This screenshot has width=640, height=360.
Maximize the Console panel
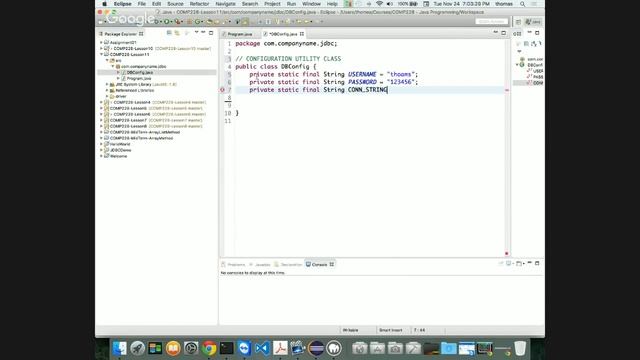coord(537,263)
